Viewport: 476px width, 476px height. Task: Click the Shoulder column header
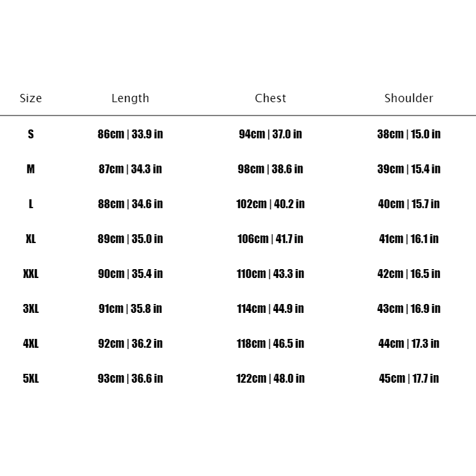tap(409, 98)
